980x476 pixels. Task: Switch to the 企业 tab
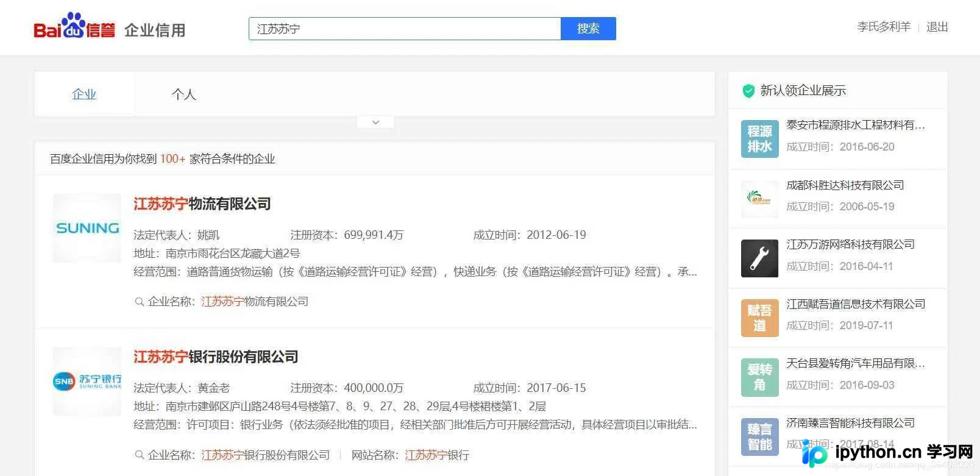coord(84,94)
